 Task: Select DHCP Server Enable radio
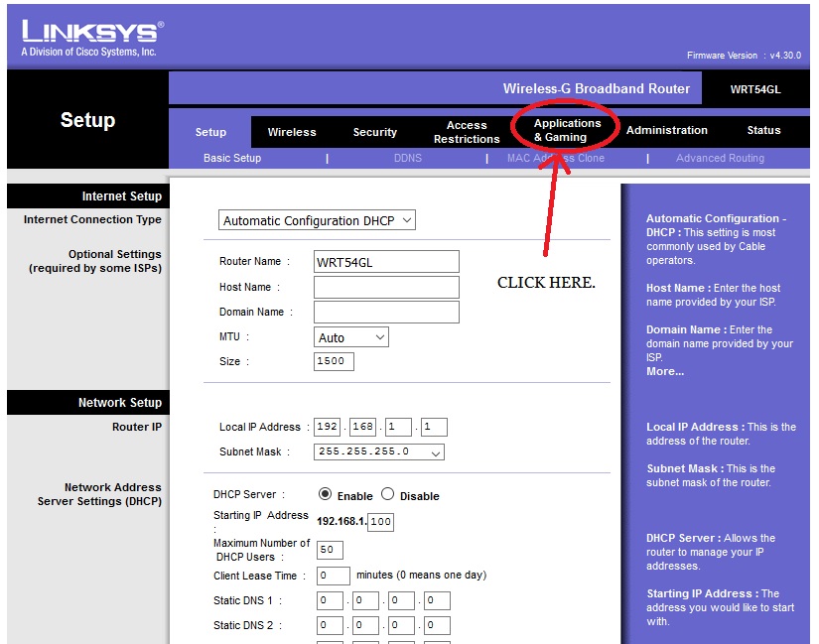pyautogui.click(x=325, y=494)
